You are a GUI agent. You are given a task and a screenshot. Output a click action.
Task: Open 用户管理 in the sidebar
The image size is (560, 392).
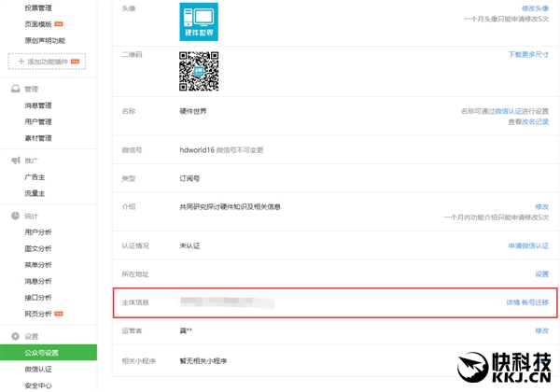coord(38,121)
